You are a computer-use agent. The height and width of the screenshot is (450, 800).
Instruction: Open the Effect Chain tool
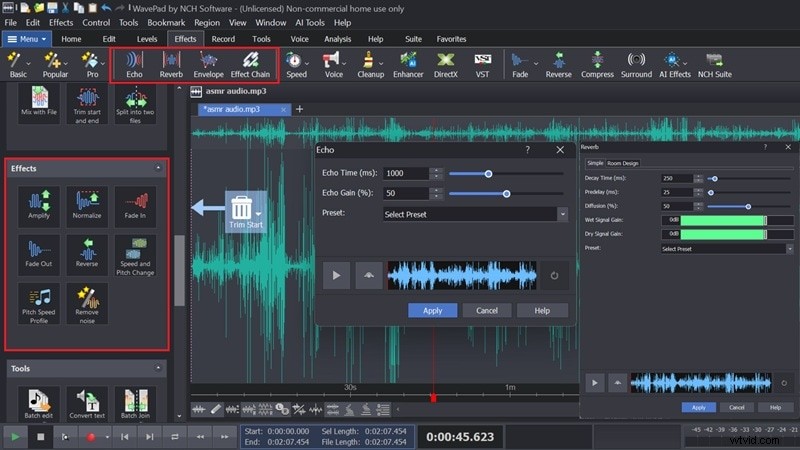pyautogui.click(x=250, y=65)
